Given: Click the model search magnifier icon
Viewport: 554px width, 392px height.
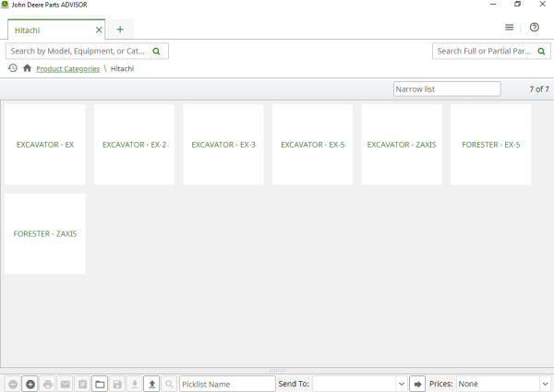Looking at the screenshot, I should click(156, 51).
